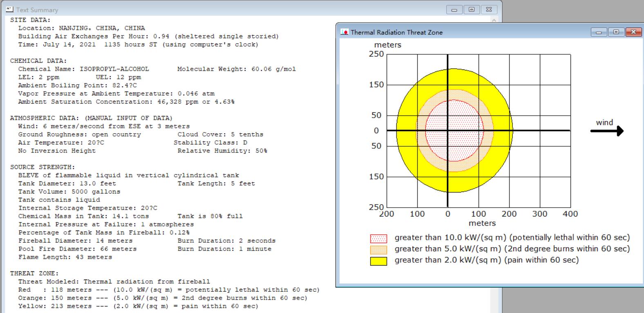The height and width of the screenshot is (313, 644).
Task: Click 'Pool Fire Diameter: 66 meters' text
Action: coord(77,249)
